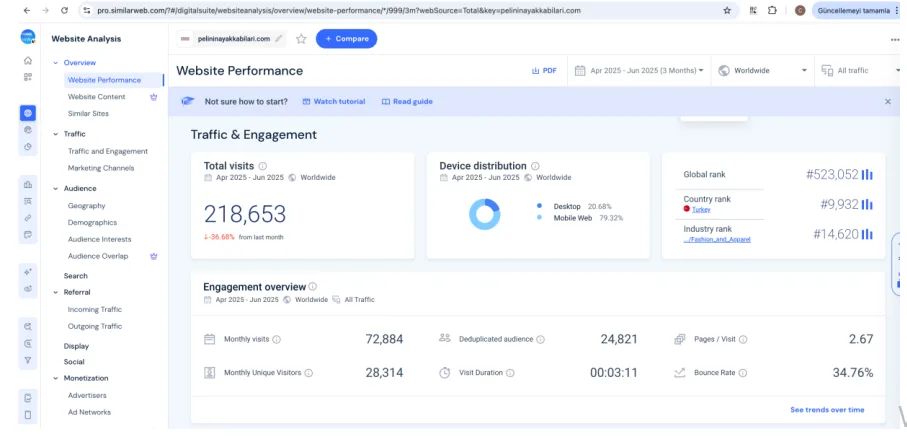Click the Bounce Rate info icon
907x436 pixels.
coord(743,373)
